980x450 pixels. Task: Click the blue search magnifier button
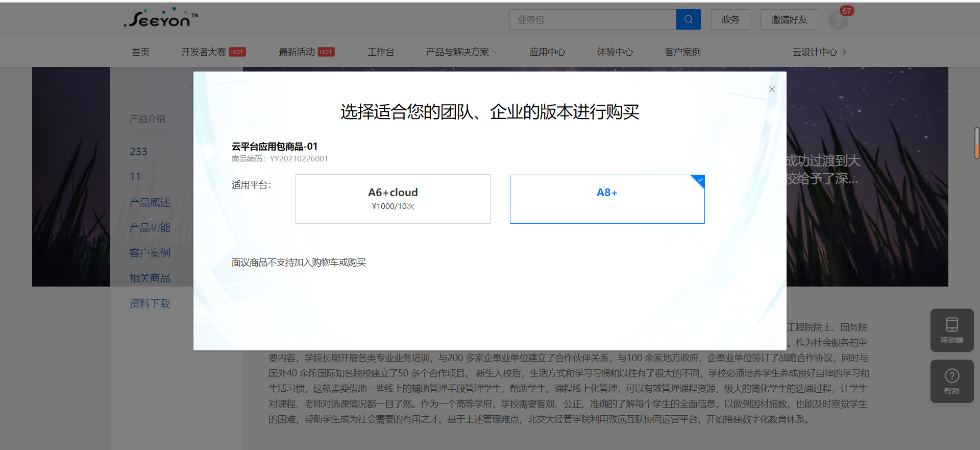click(x=688, y=19)
